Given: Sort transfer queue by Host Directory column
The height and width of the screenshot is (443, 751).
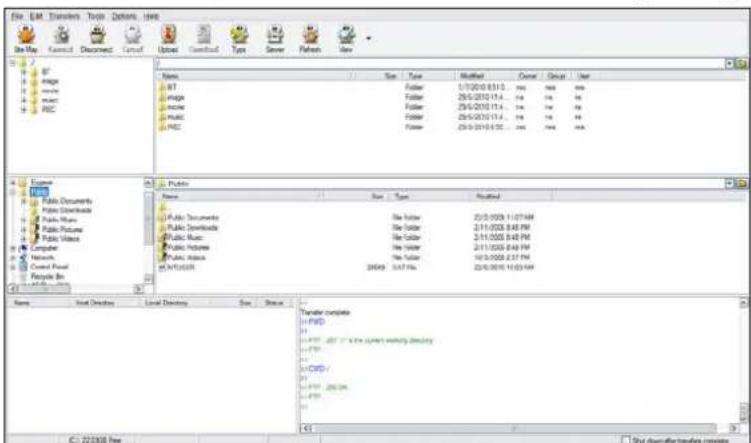Looking at the screenshot, I should tap(95, 303).
